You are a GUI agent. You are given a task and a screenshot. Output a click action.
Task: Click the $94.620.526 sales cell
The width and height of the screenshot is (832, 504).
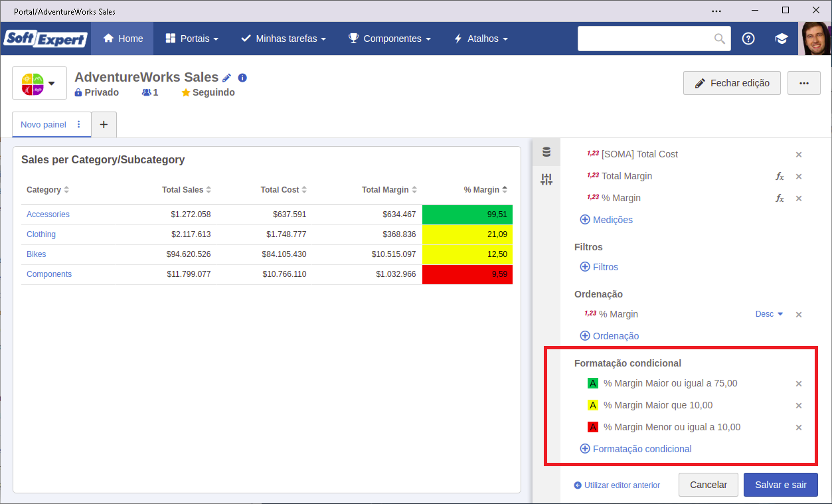pyautogui.click(x=189, y=254)
